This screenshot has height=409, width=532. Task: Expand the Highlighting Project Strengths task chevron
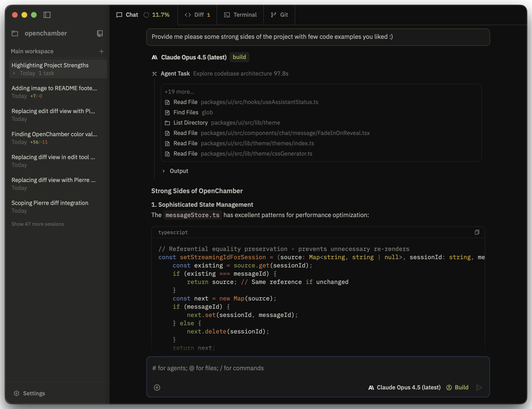(x=14, y=73)
